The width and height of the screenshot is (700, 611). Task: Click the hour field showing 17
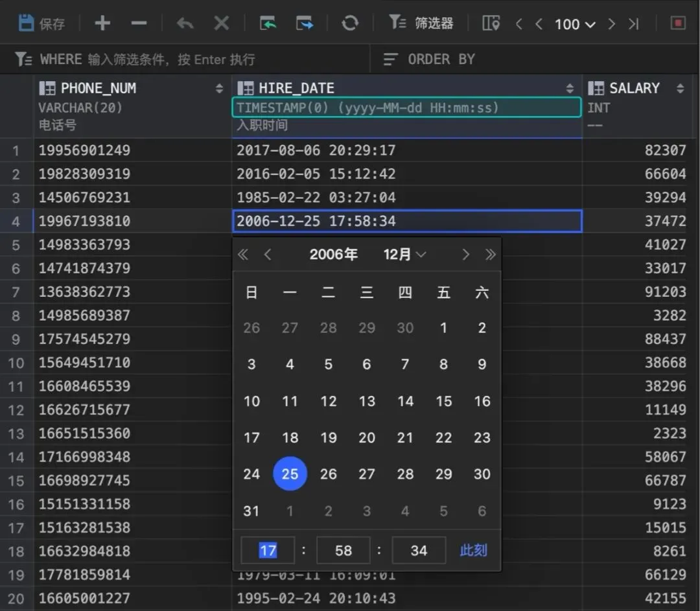pos(268,550)
